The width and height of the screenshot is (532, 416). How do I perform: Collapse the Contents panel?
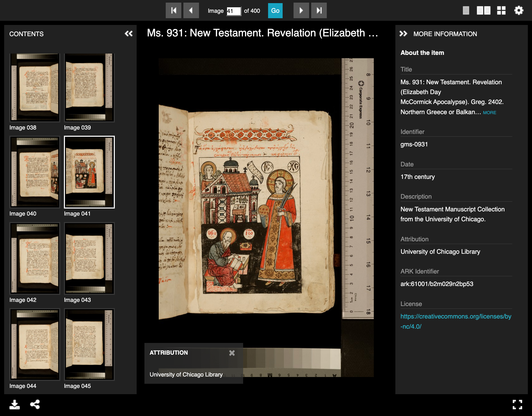click(x=129, y=34)
